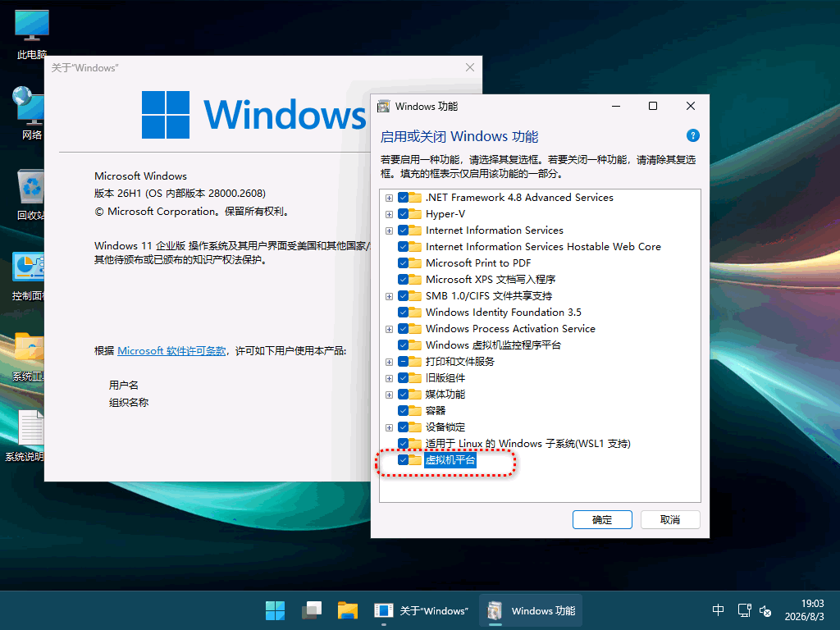
Task: Expand SMB 1.0/CIFS 文件共享支持 node
Action: click(x=389, y=296)
